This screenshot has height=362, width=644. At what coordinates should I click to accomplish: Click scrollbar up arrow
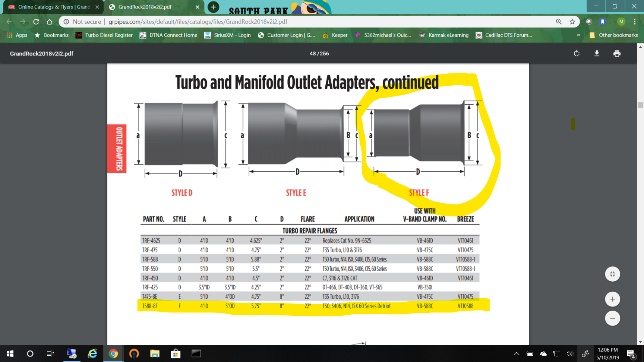point(640,47)
